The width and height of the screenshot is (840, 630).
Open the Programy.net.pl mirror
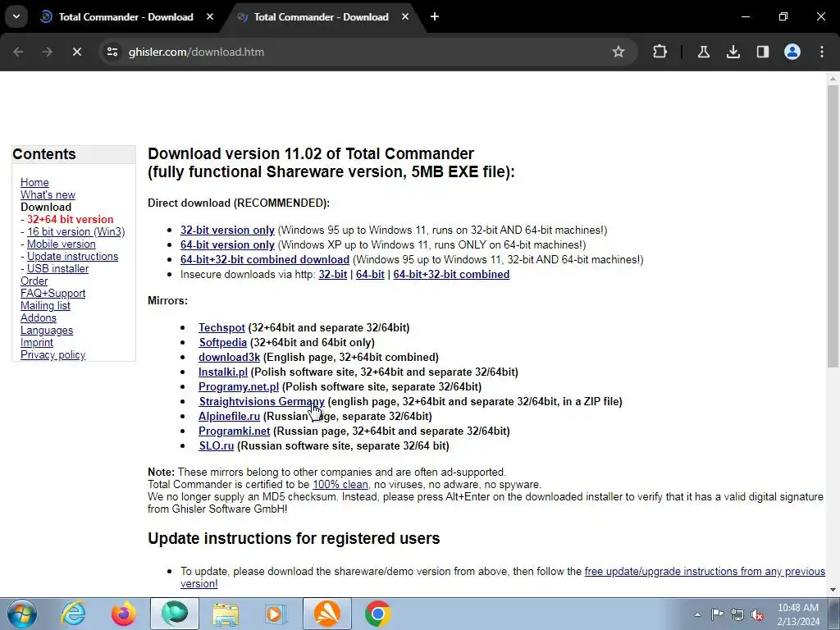[x=239, y=386]
